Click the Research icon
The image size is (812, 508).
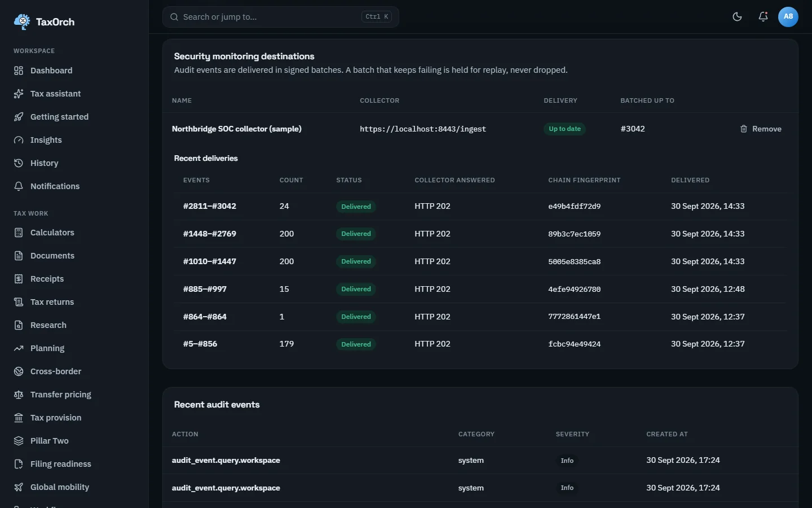19,325
